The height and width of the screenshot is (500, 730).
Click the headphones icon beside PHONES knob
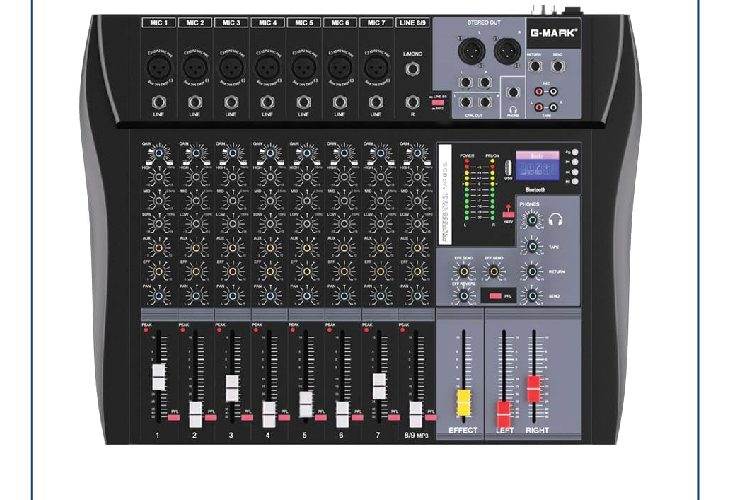556,222
